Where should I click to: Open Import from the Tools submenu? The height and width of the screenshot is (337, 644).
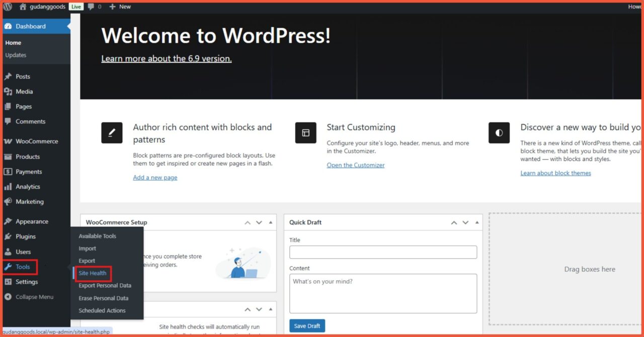(x=87, y=248)
